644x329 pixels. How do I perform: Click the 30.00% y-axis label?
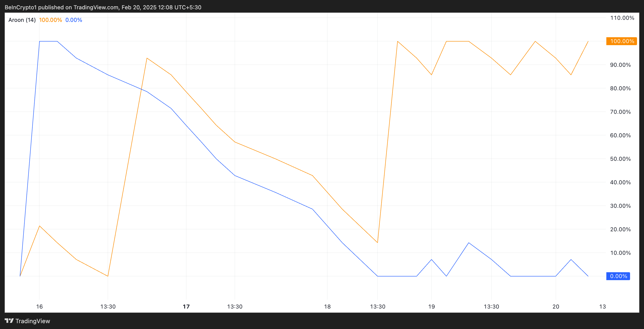[x=620, y=206]
